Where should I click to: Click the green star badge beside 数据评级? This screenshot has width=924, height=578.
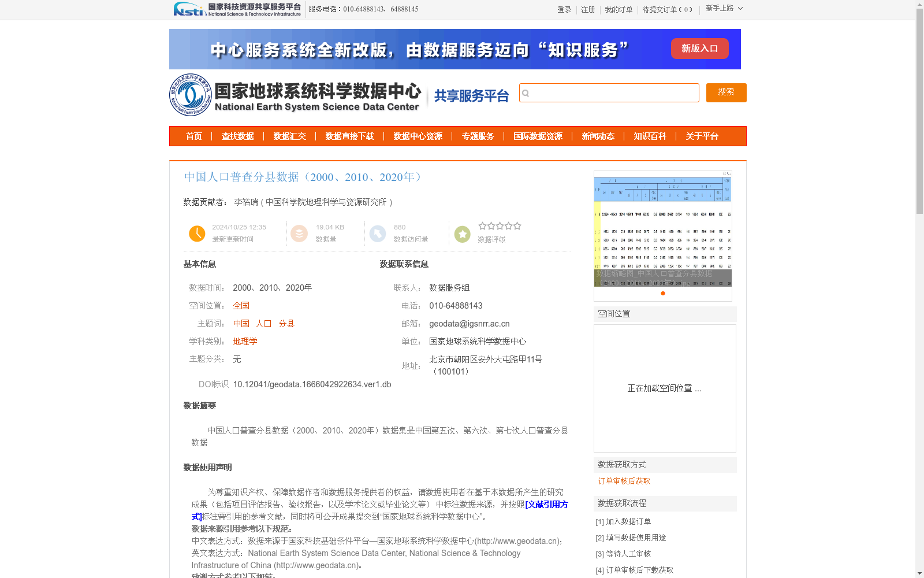(x=462, y=234)
